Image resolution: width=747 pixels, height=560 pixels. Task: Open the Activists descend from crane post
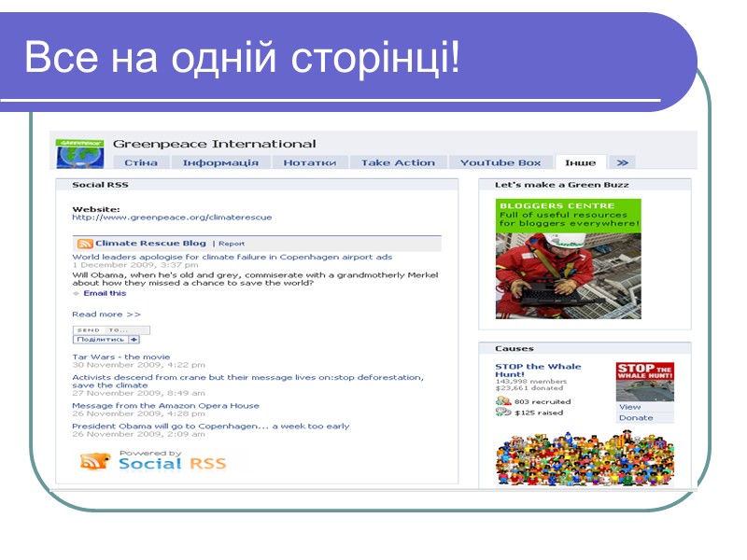[x=247, y=381]
